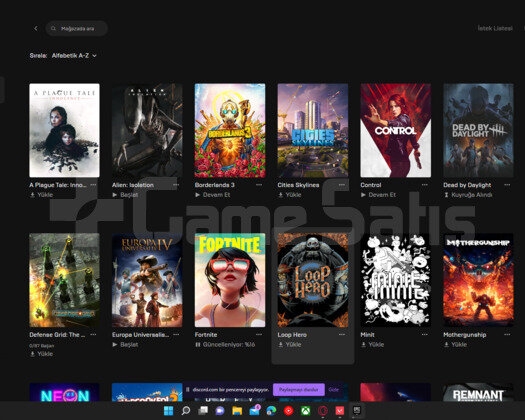Click the store search field
The width and height of the screenshot is (525, 420).
click(76, 28)
